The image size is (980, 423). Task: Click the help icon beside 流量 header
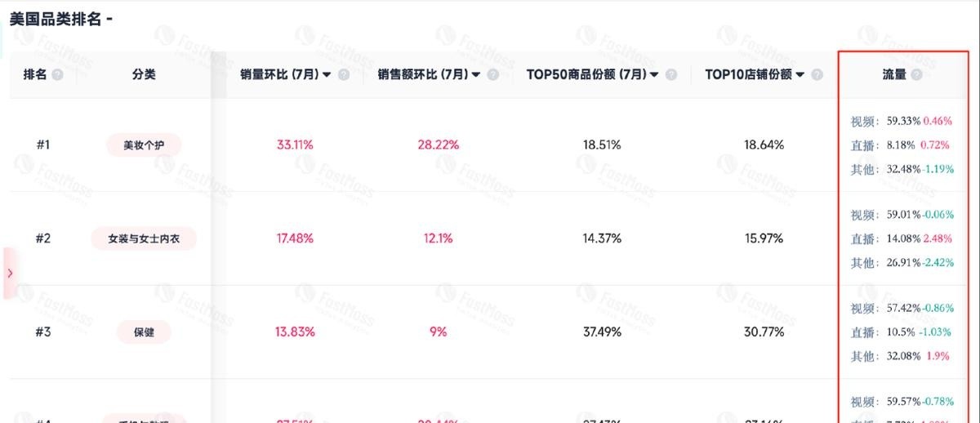(917, 74)
